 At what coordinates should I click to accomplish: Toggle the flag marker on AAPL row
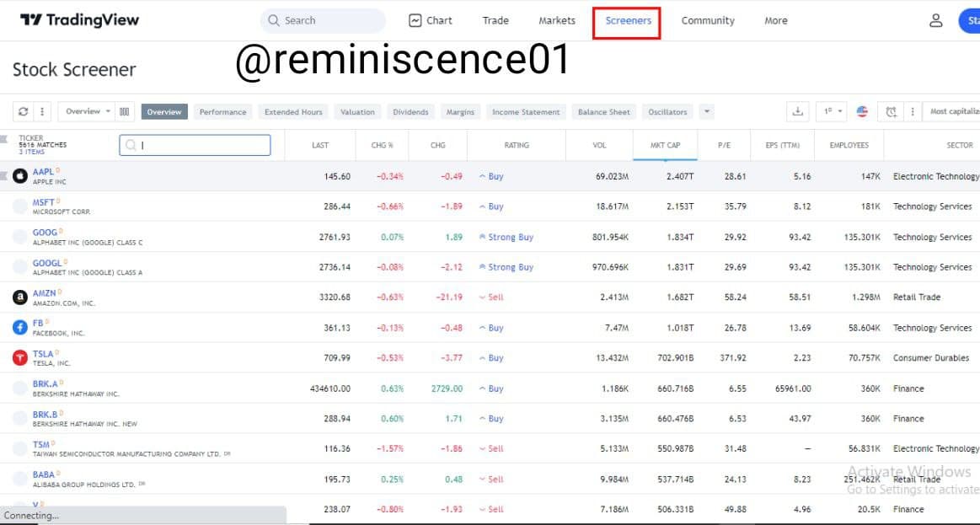[3, 176]
